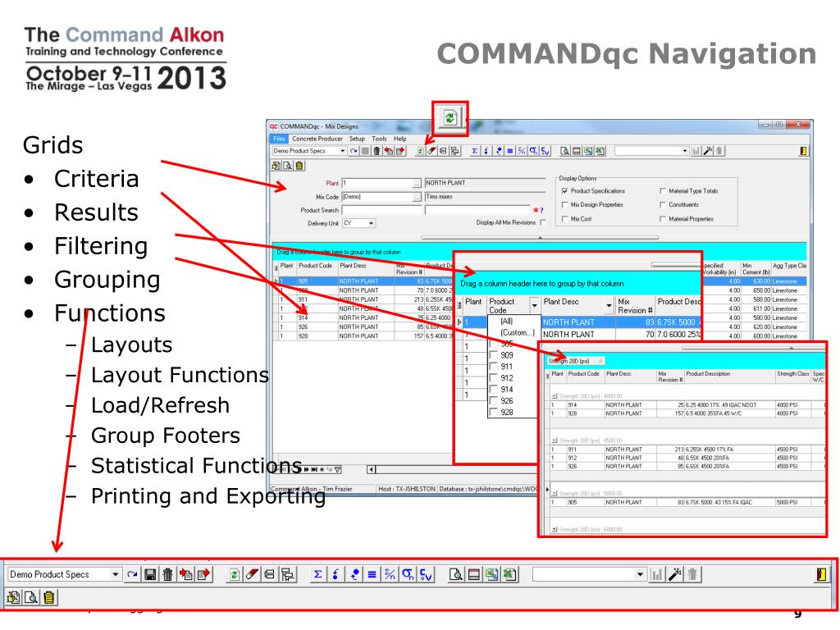Open the Files menu
840x630 pixels.
(279, 139)
